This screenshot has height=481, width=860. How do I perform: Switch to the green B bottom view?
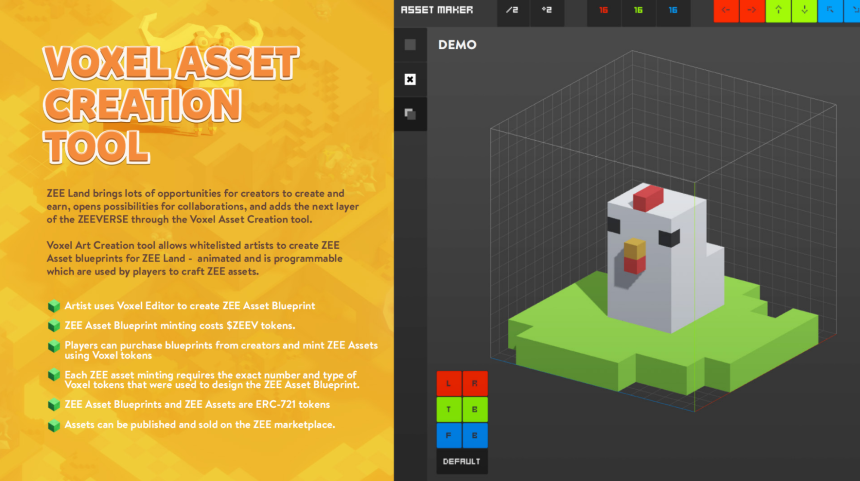(x=475, y=409)
